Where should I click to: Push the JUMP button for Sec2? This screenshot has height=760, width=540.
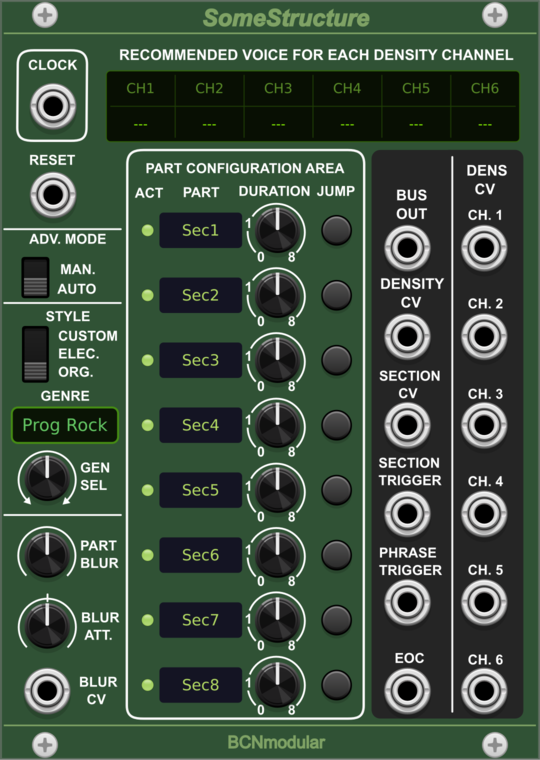[x=336, y=295]
